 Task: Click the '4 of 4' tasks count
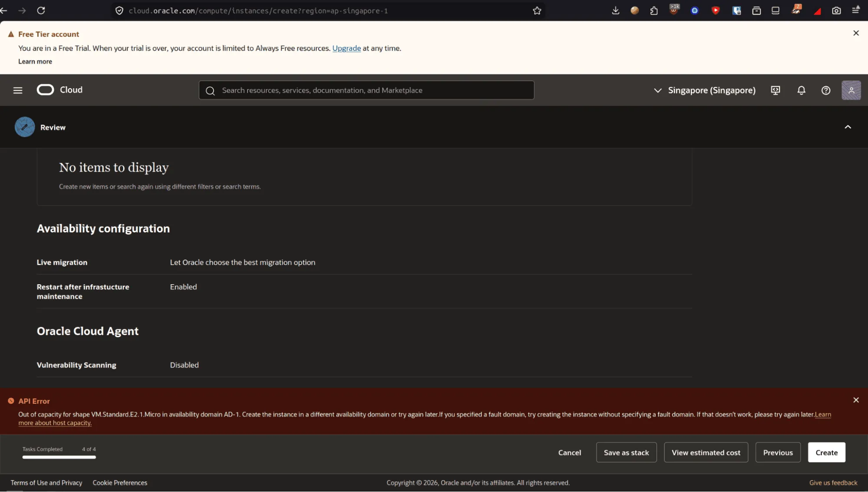point(89,449)
